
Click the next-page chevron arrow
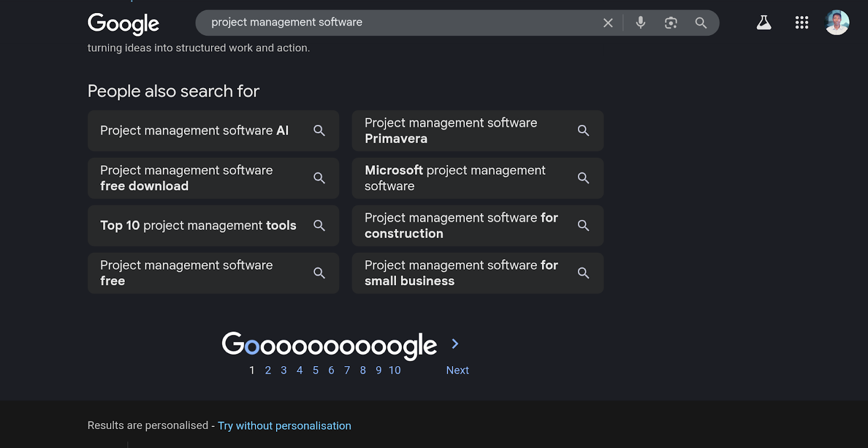click(x=455, y=344)
